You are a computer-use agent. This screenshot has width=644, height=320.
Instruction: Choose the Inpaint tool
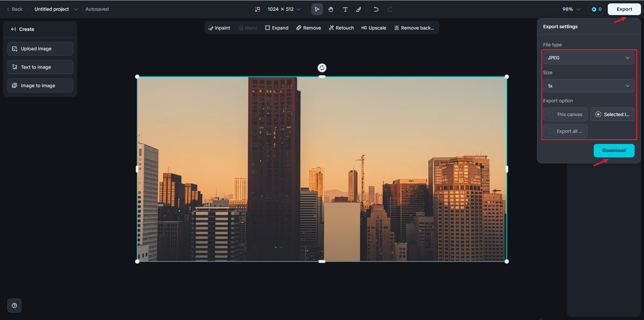pos(219,28)
